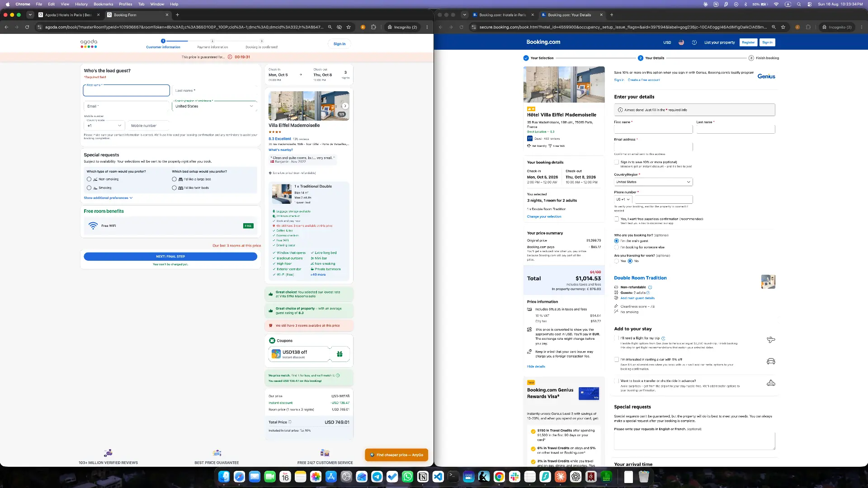Click the Agoda Total Price info icon
The width and height of the screenshot is (868, 488).
(290, 422)
